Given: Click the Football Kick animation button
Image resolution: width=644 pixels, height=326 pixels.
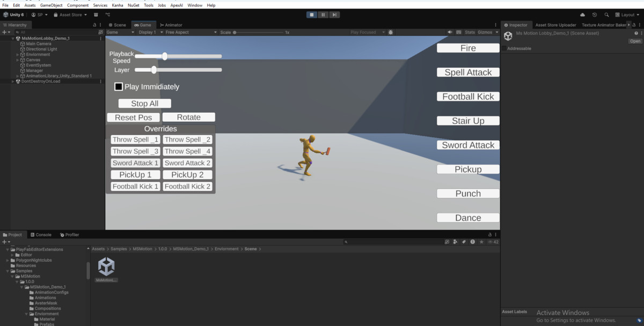Looking at the screenshot, I should click(x=468, y=97).
